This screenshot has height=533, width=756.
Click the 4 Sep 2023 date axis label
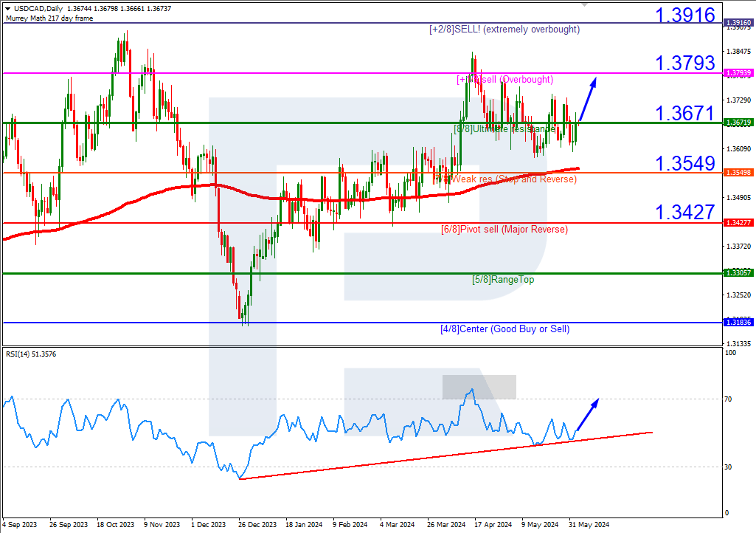[19, 524]
